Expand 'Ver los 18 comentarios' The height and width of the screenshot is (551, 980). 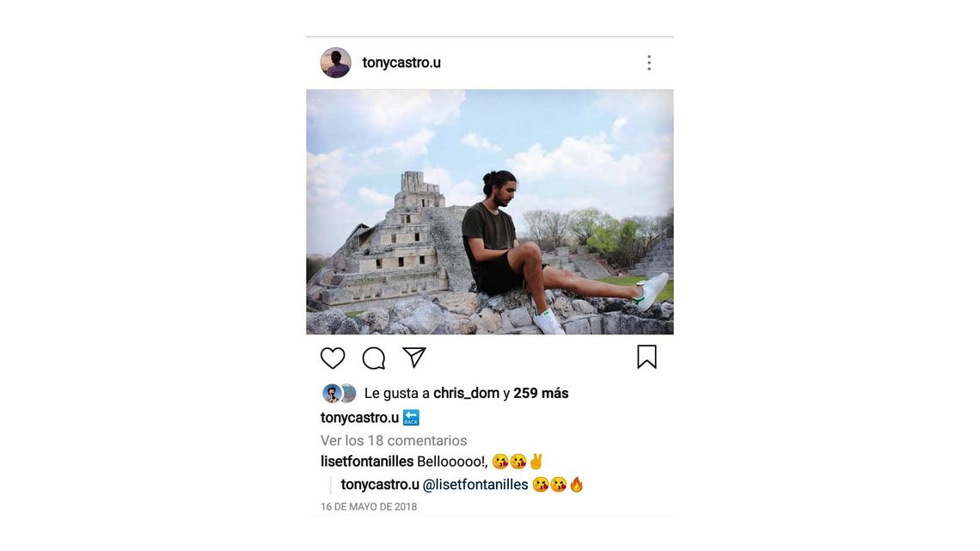click(x=393, y=440)
